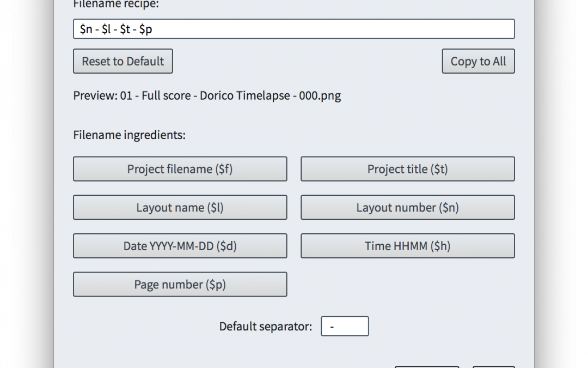
Task: Click the Filename ingredients label
Action: pos(130,135)
